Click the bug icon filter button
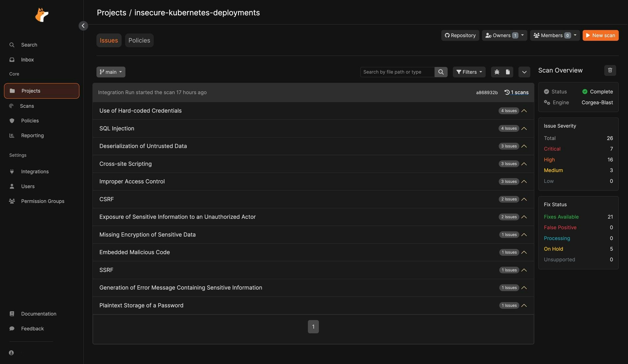This screenshot has height=364, width=628. [x=497, y=72]
